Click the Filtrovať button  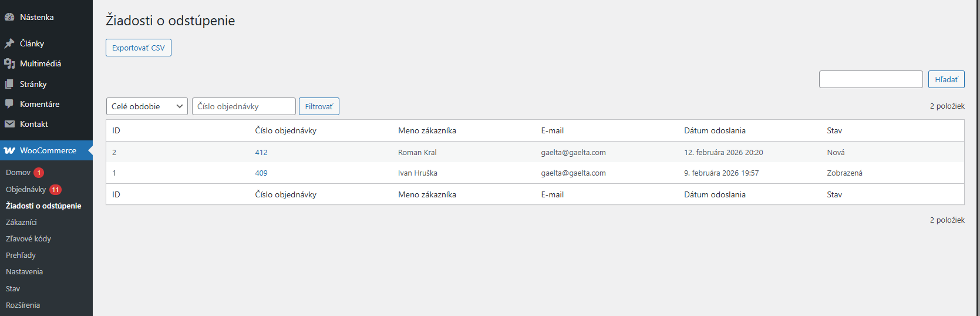coord(319,106)
